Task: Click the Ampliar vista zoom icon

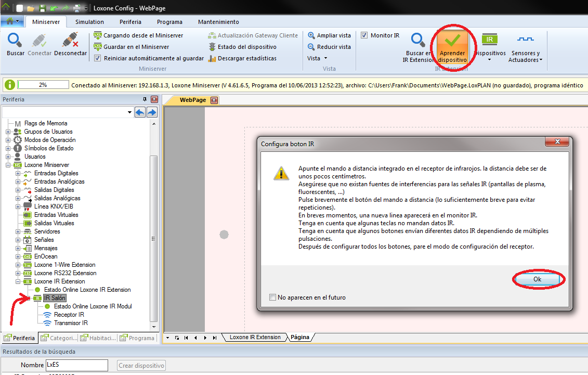Action: click(311, 35)
